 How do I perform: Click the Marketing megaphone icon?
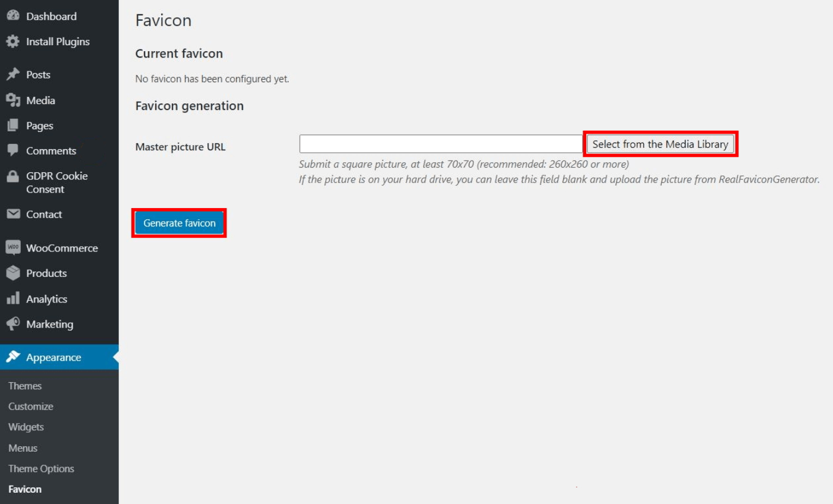click(x=13, y=323)
